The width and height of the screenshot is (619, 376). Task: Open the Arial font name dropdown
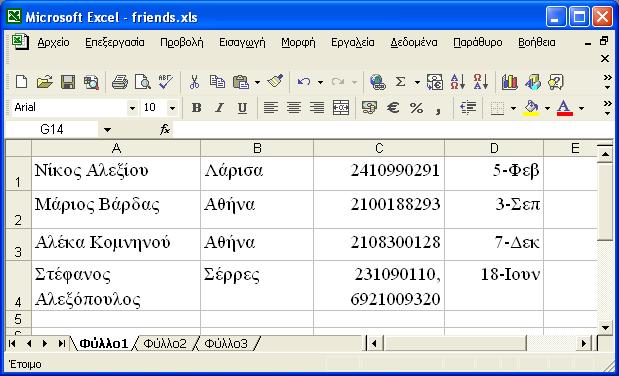[132, 108]
